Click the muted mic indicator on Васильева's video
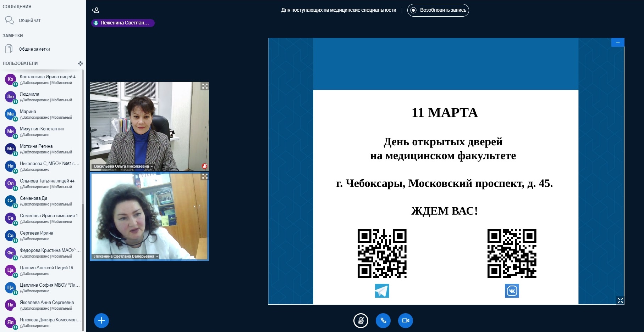The width and height of the screenshot is (644, 332). click(x=204, y=166)
